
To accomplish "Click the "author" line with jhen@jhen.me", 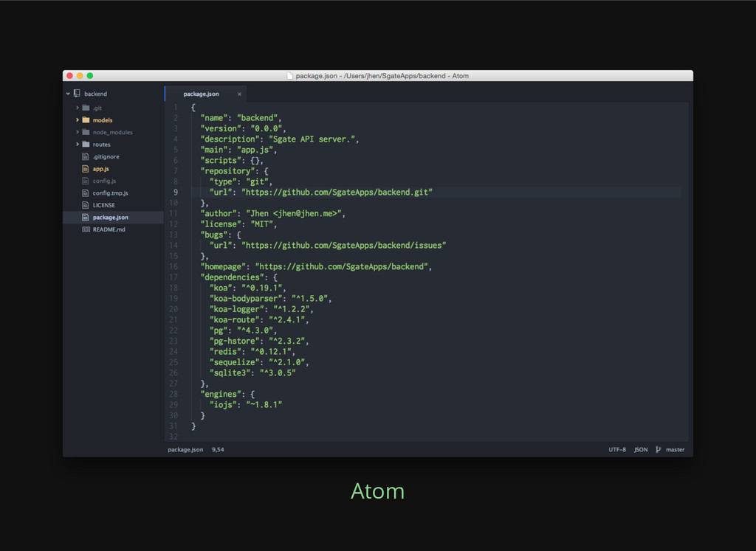I will click(273, 213).
